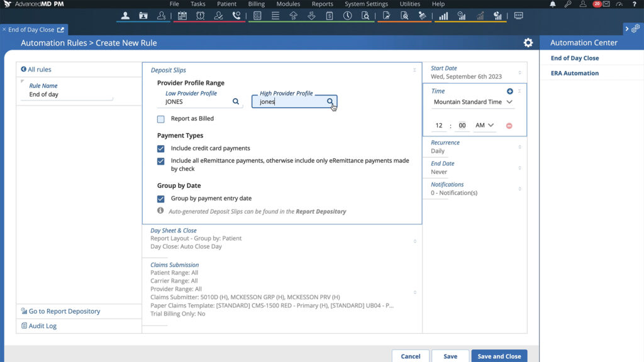Click the Save and Close button
Viewport: 644px width, 362px height.
click(499, 356)
